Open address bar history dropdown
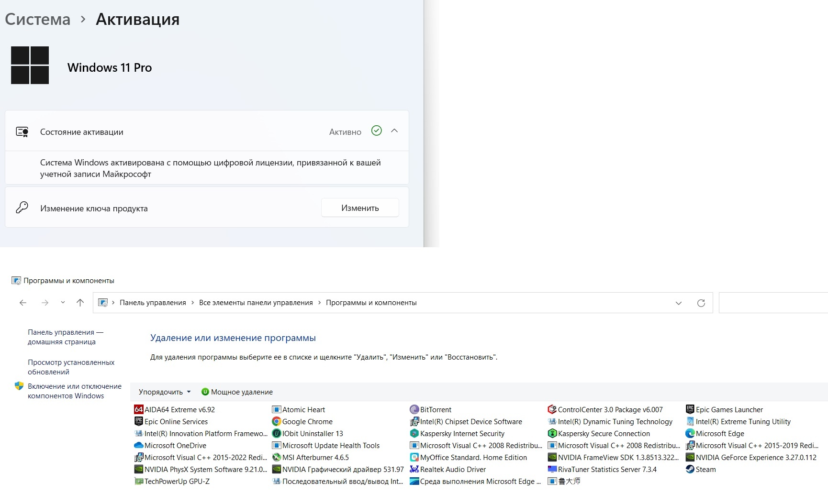 click(x=679, y=303)
